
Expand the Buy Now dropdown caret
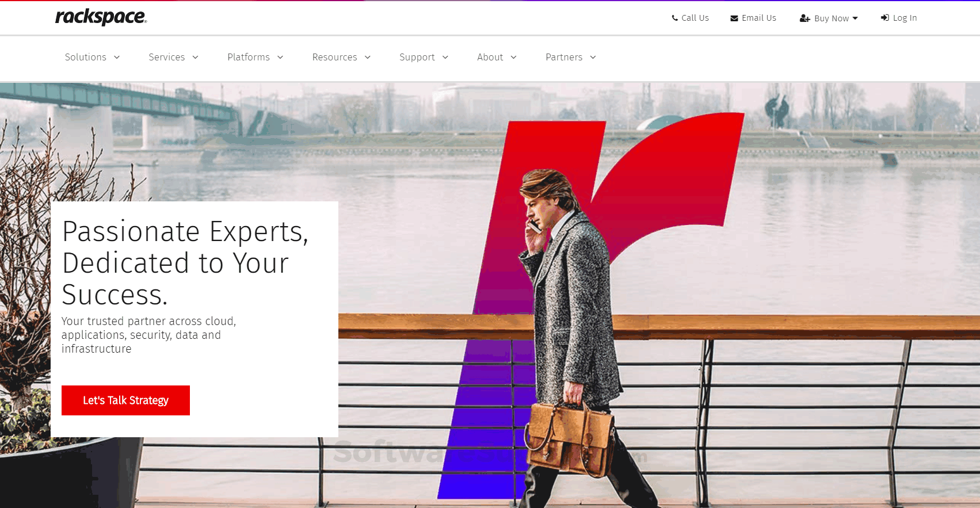[x=855, y=18]
